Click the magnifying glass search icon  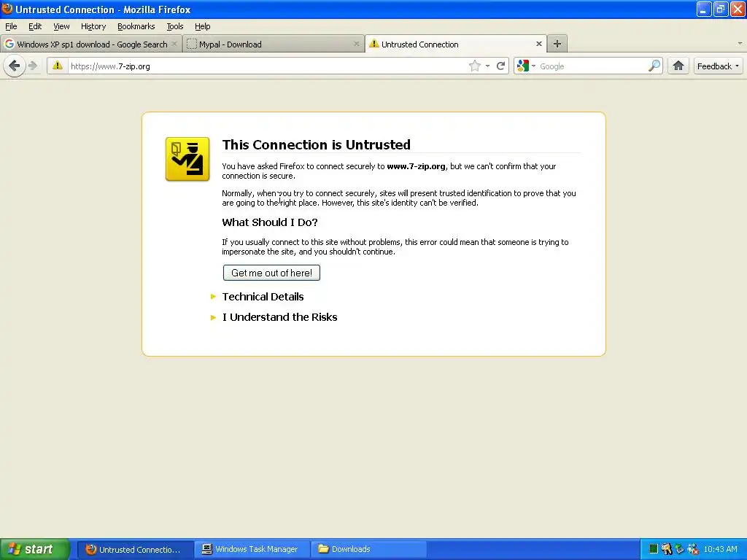(654, 66)
